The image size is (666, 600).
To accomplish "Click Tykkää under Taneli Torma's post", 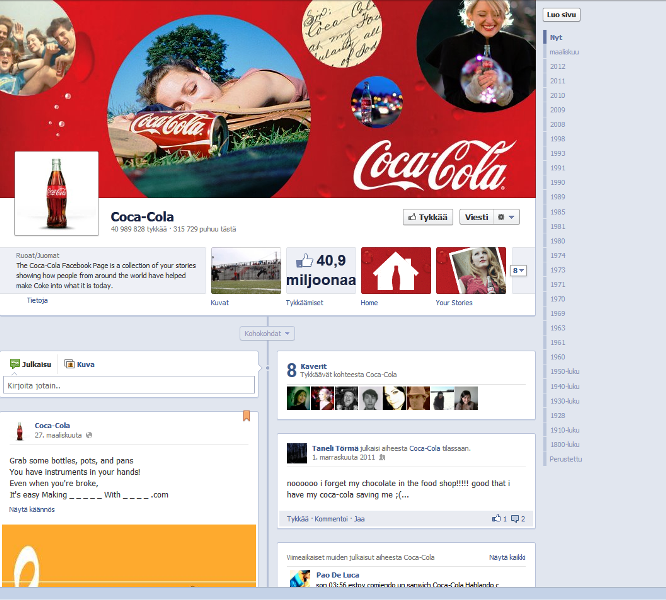I will pyautogui.click(x=297, y=519).
